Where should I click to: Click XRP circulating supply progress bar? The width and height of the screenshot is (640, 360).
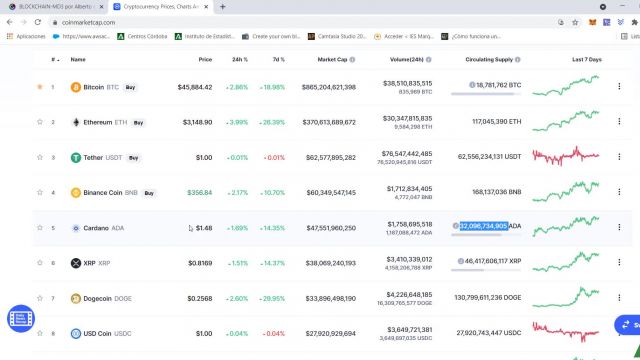point(486,270)
